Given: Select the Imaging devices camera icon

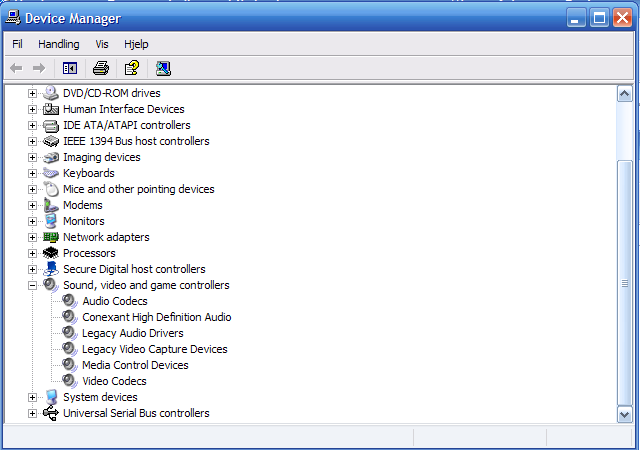Looking at the screenshot, I should [51, 157].
